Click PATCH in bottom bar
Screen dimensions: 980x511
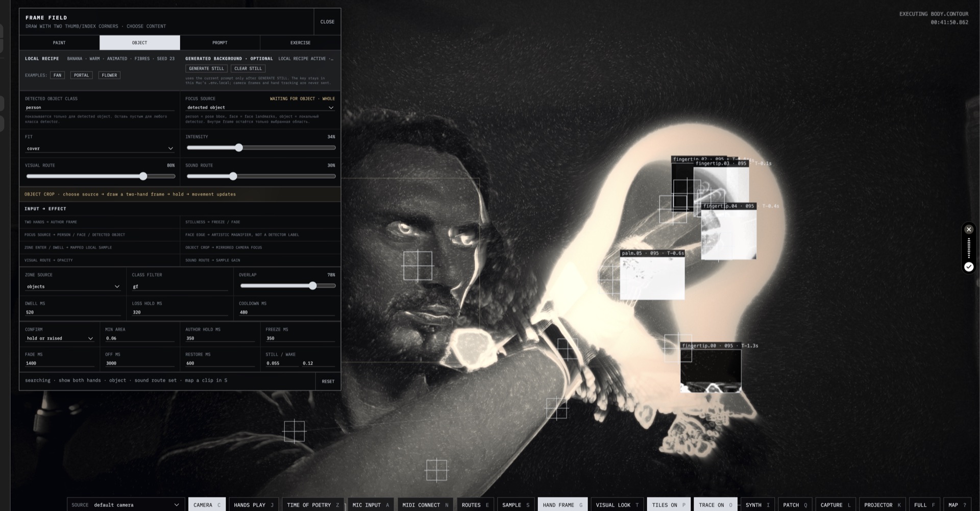click(795, 505)
